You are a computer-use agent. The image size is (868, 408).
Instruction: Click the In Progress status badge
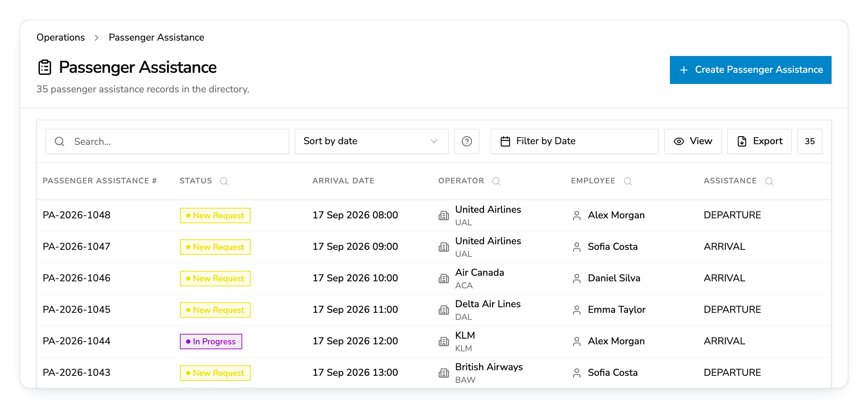tap(211, 342)
